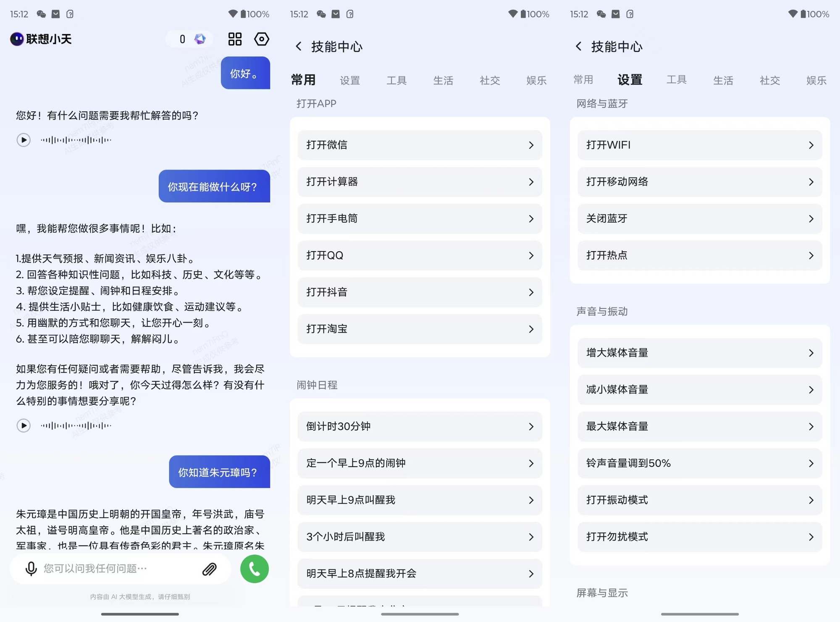Tap the '你知道朱元璋吗?' chat bubble
This screenshot has width=840, height=622.
click(219, 472)
